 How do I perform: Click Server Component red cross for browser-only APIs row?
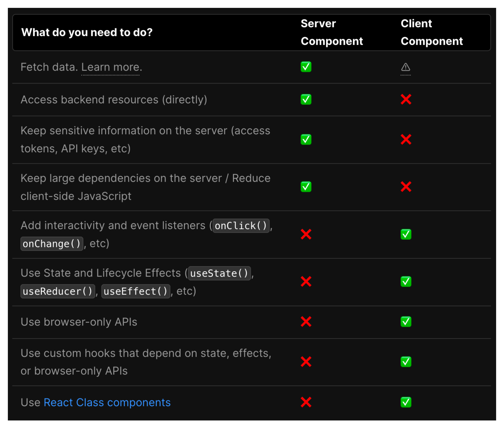pyautogui.click(x=306, y=322)
